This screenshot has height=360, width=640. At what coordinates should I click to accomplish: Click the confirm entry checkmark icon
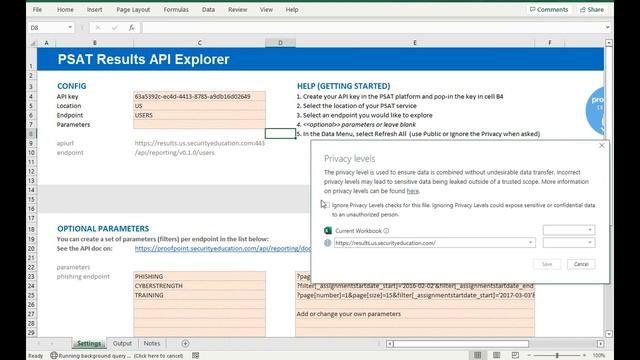point(115,27)
